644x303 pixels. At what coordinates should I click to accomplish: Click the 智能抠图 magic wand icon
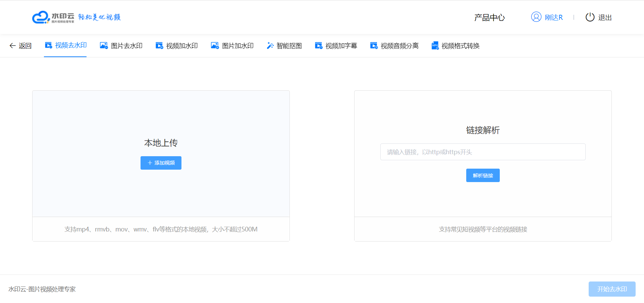[x=270, y=46]
